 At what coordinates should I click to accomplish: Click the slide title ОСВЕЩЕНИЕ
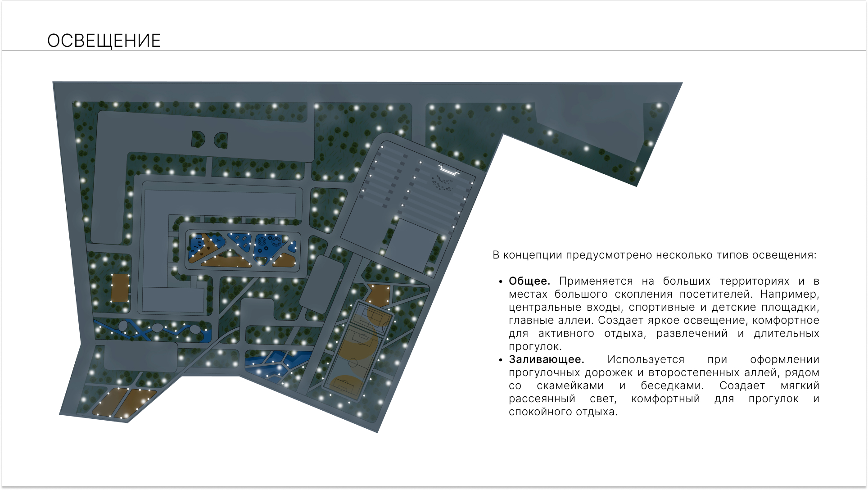tap(104, 41)
